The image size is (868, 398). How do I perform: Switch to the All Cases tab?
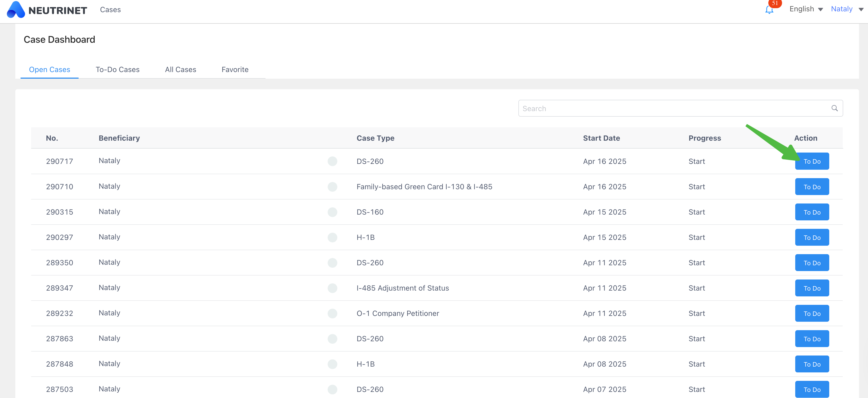pyautogui.click(x=180, y=69)
